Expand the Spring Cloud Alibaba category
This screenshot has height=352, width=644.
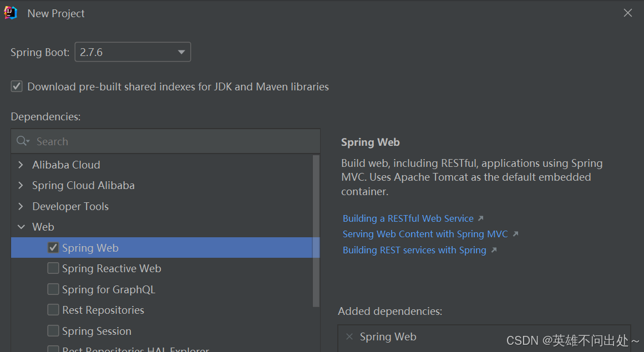21,186
